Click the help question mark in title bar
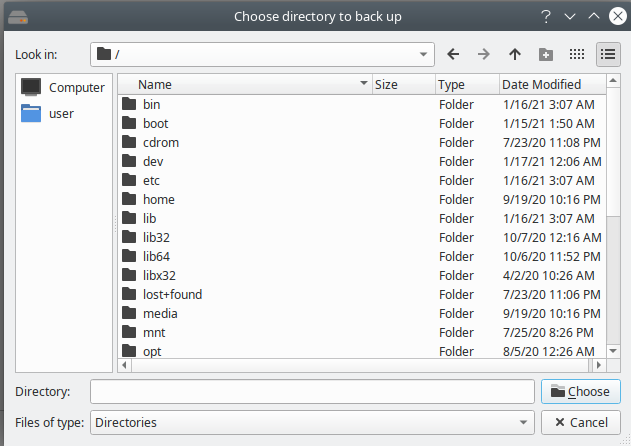Image resolution: width=631 pixels, height=446 pixels. click(546, 16)
